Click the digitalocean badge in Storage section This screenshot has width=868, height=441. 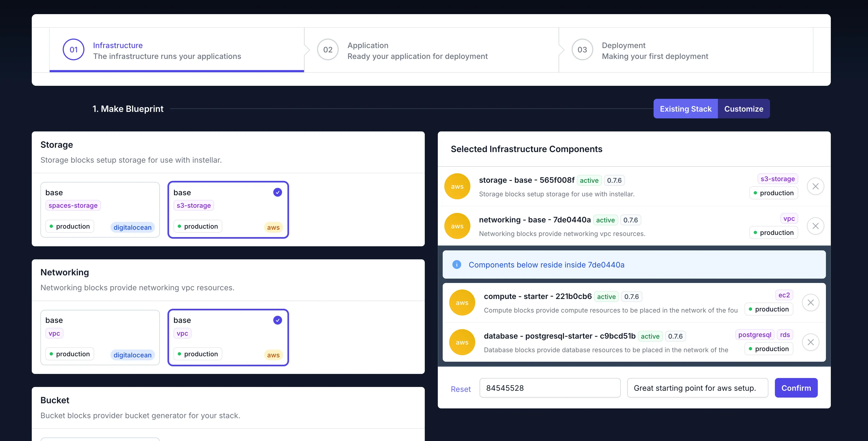[x=132, y=227]
